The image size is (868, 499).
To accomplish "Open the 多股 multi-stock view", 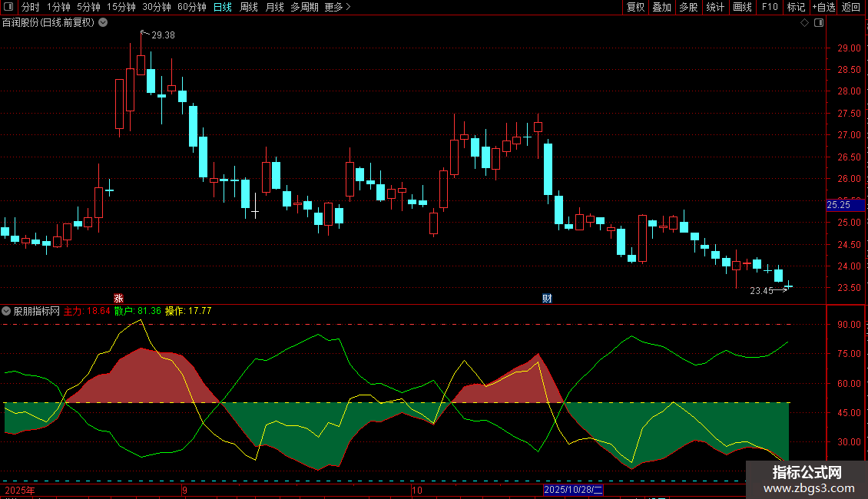I will 688,7.
